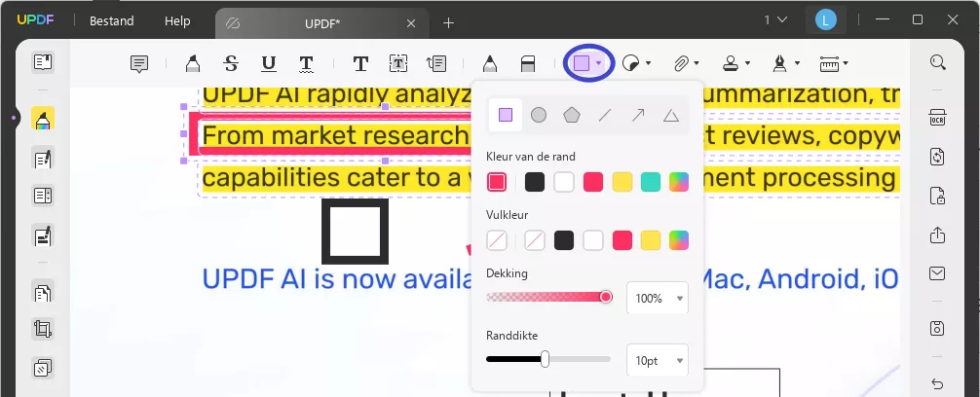980x397 pixels.
Task: Choose the rectangle shape in popup
Action: pos(506,115)
